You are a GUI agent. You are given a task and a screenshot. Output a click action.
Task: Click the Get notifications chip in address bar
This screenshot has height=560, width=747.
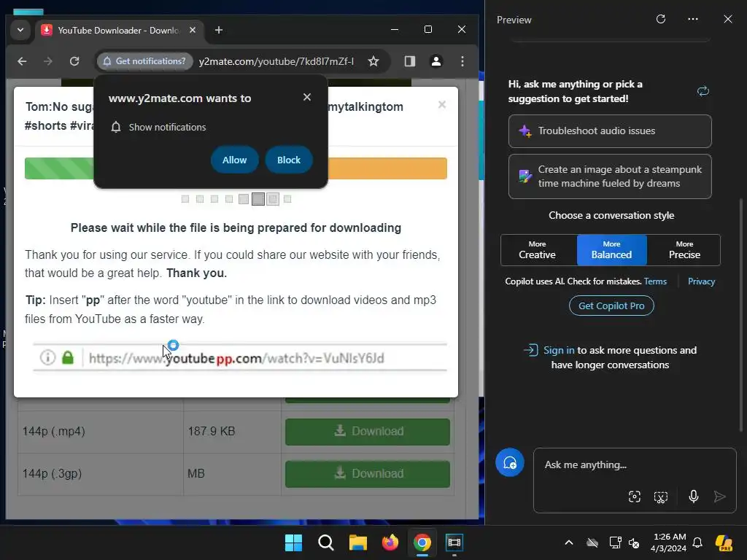145,61
